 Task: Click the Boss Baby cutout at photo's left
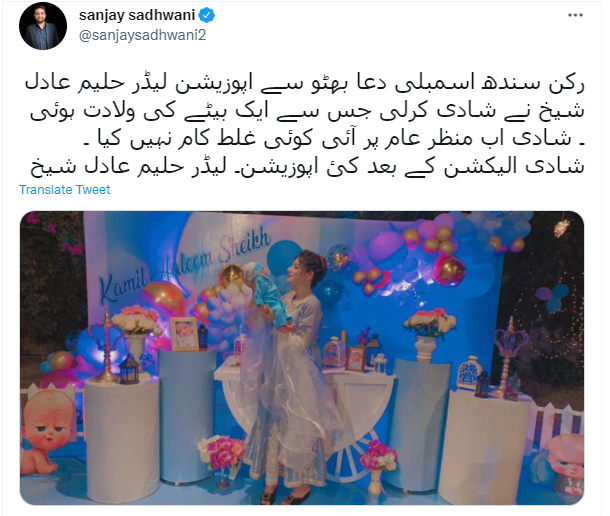click(x=48, y=431)
